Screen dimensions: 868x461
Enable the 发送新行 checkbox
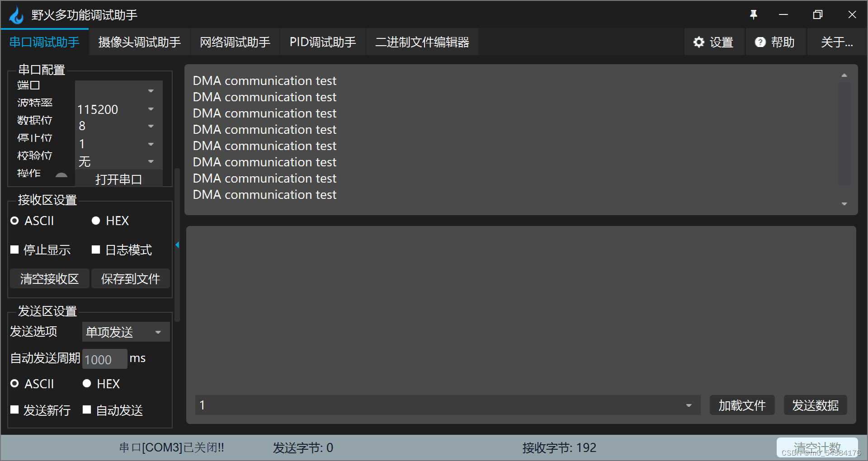tap(14, 410)
